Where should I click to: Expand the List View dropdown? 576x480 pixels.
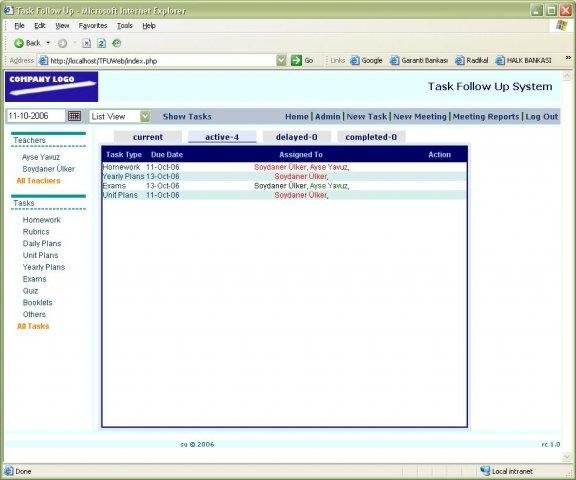coord(145,116)
